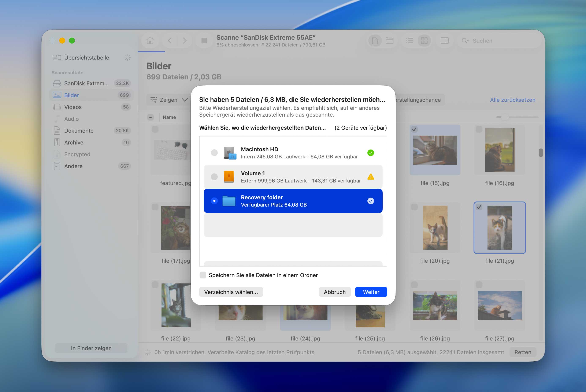Switch to file view document icon
586x392 pixels.
pos(375,41)
